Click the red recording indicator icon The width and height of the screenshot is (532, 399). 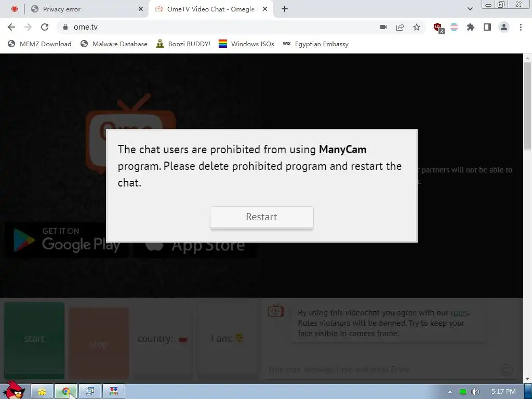click(x=14, y=9)
